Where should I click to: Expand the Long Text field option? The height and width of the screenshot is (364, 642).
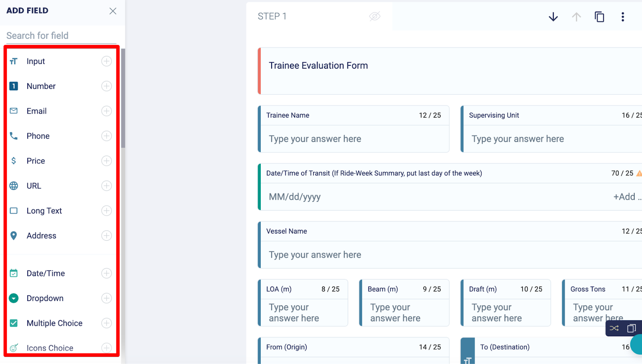pos(106,210)
